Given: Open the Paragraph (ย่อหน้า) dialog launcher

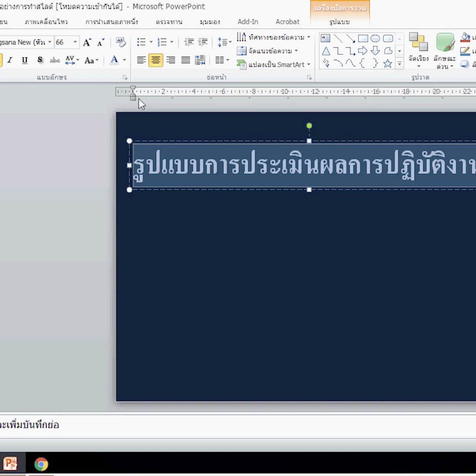Looking at the screenshot, I should 309,77.
